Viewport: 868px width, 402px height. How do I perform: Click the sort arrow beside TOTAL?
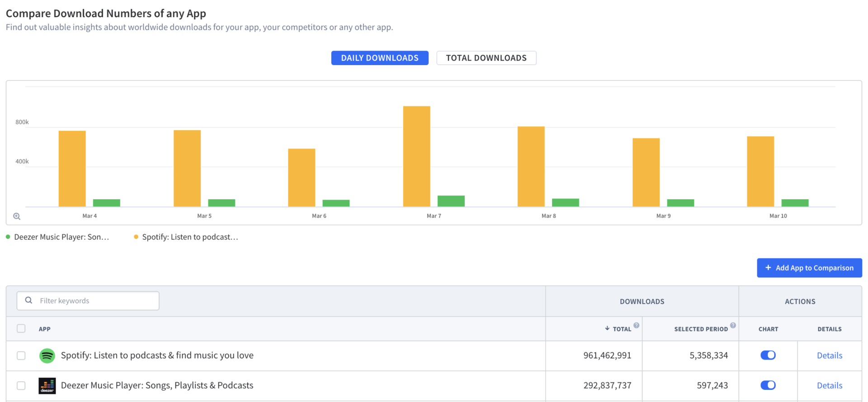pos(607,328)
